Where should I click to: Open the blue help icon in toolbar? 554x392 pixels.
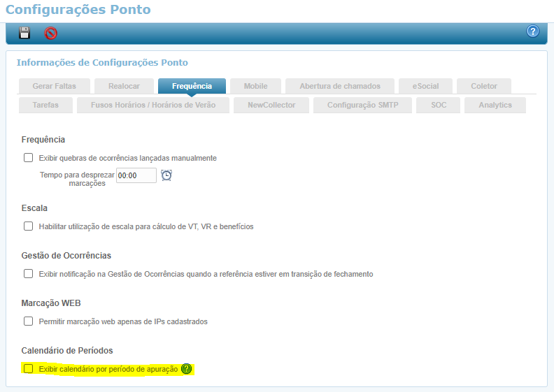[532, 31]
